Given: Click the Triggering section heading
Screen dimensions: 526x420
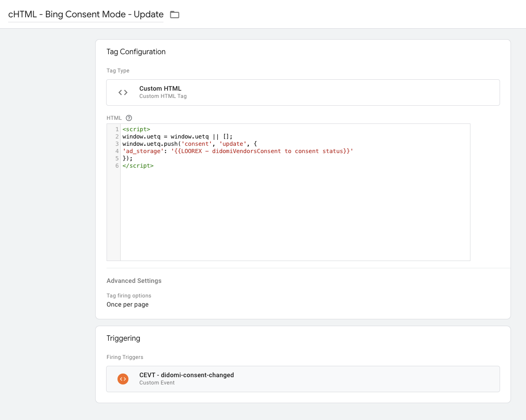Looking at the screenshot, I should point(123,338).
